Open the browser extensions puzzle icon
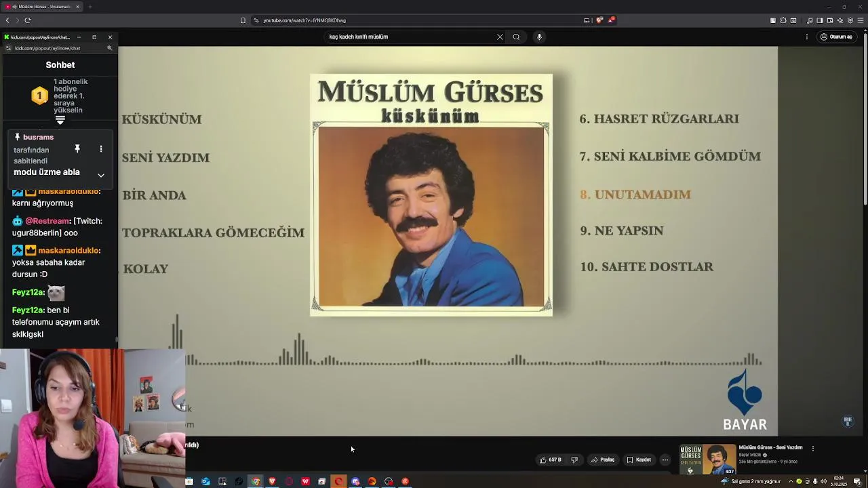 tap(783, 20)
